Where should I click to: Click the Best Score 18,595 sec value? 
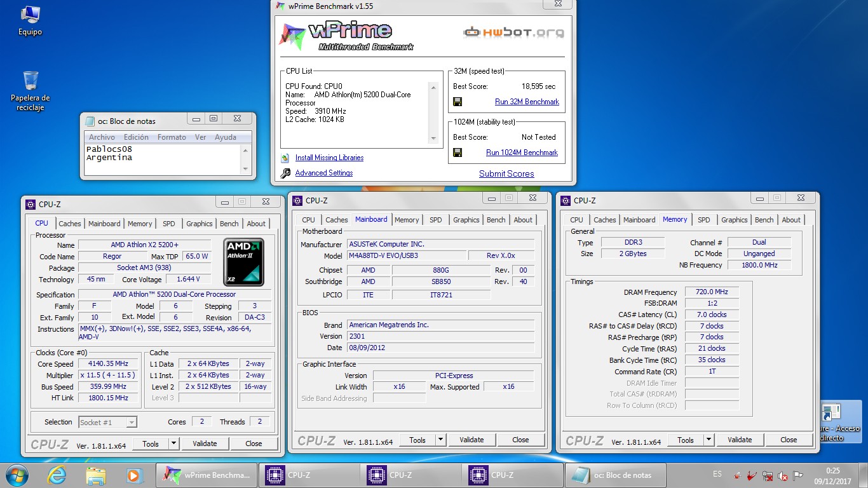(538, 86)
